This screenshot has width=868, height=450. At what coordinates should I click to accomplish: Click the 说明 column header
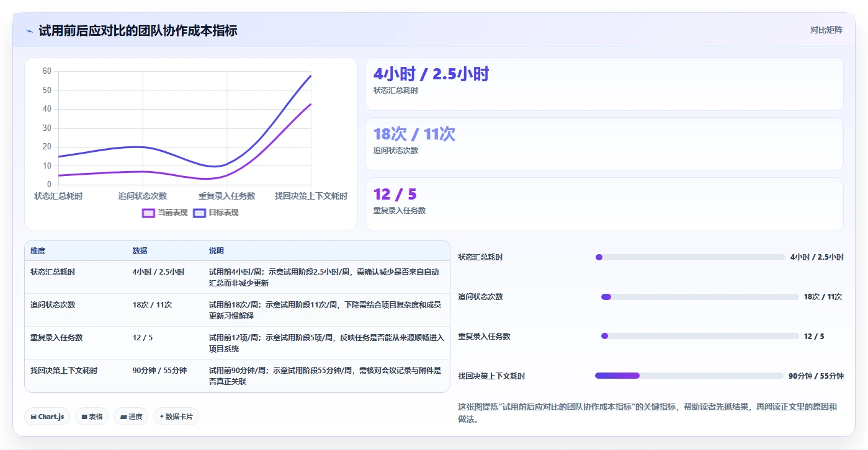217,251
